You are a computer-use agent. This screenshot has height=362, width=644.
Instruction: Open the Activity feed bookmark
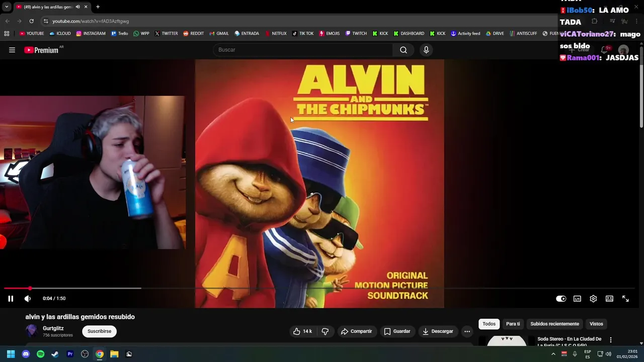tap(465, 33)
